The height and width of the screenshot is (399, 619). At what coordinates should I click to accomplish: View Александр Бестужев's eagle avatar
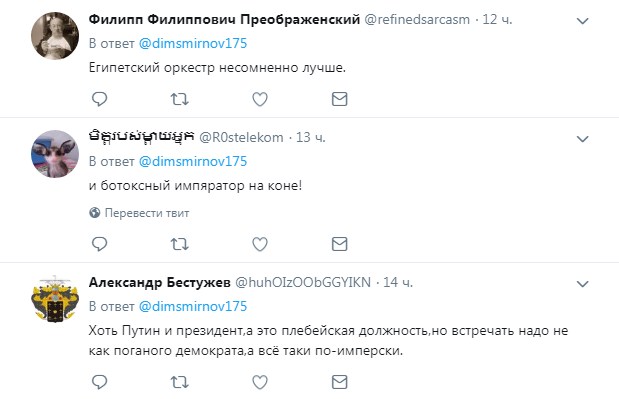pos(55,299)
